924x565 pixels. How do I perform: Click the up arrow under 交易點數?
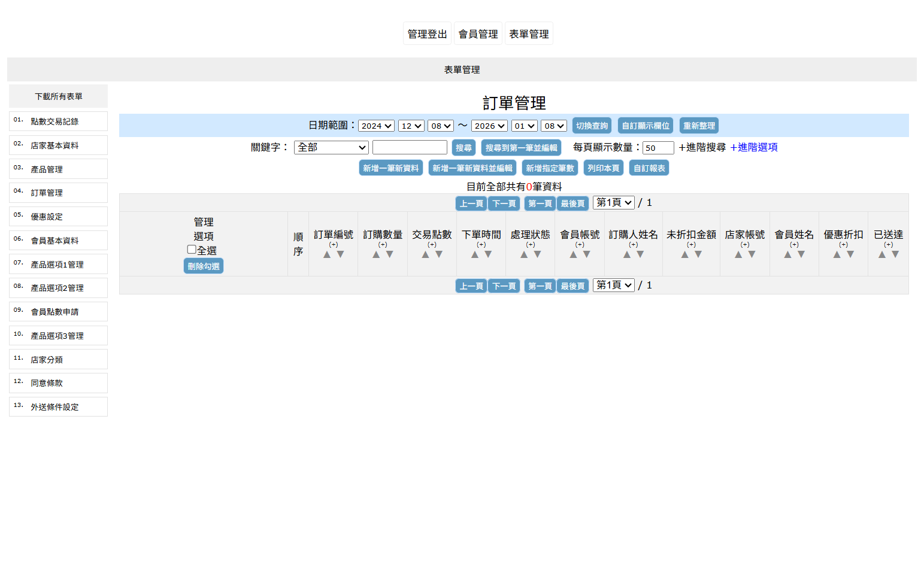point(426,254)
